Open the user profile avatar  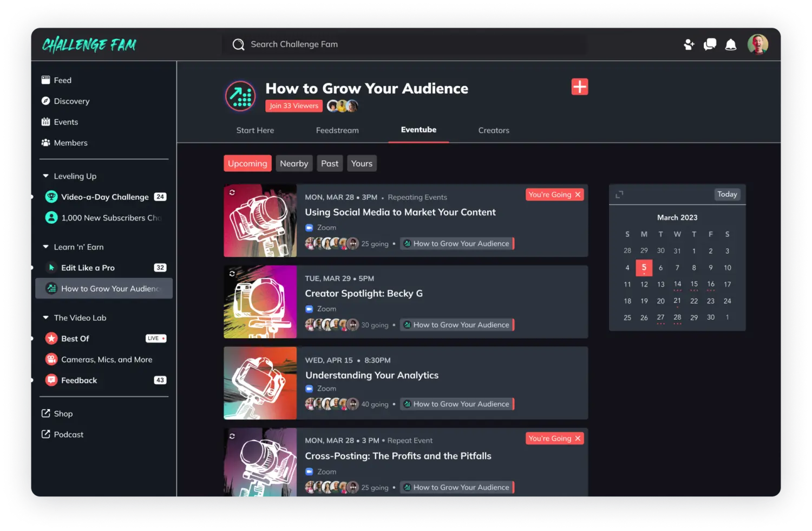point(758,44)
